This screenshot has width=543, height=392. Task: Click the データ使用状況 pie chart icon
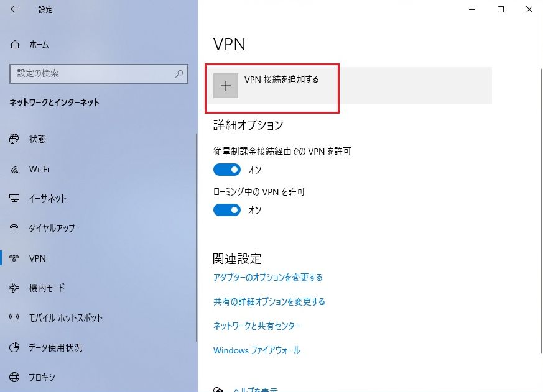click(x=14, y=347)
